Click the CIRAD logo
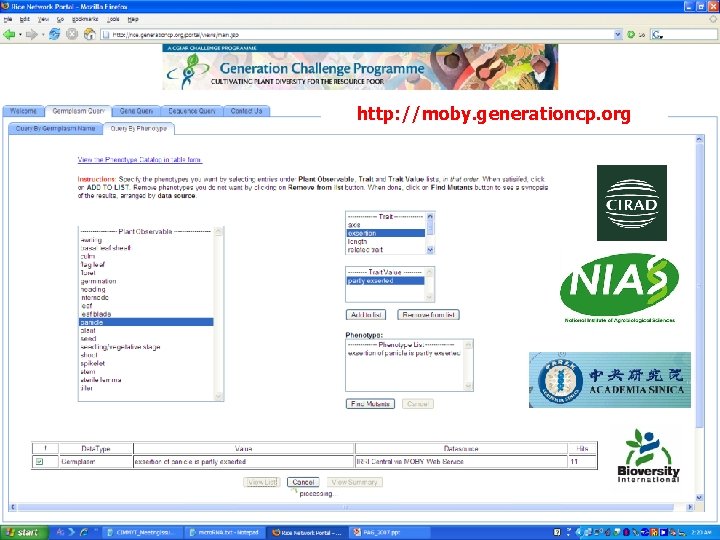Screen dimensions: 720x540 click(632, 203)
